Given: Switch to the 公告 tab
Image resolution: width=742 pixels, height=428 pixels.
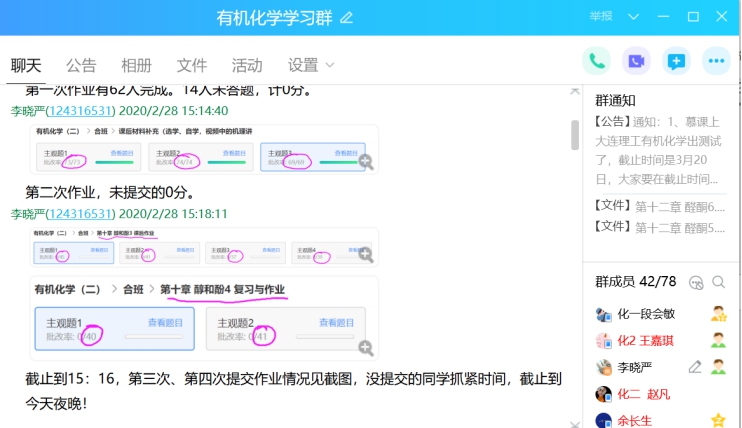Looking at the screenshot, I should click(x=81, y=65).
